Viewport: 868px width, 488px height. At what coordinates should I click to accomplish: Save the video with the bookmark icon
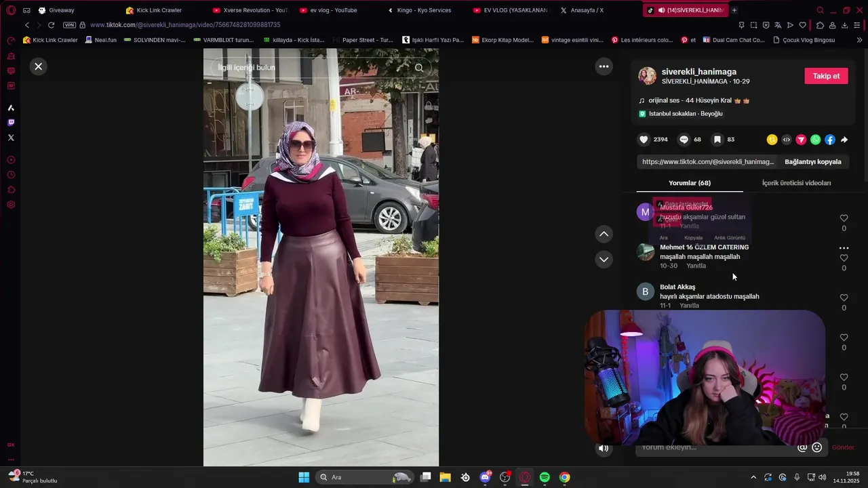click(717, 140)
